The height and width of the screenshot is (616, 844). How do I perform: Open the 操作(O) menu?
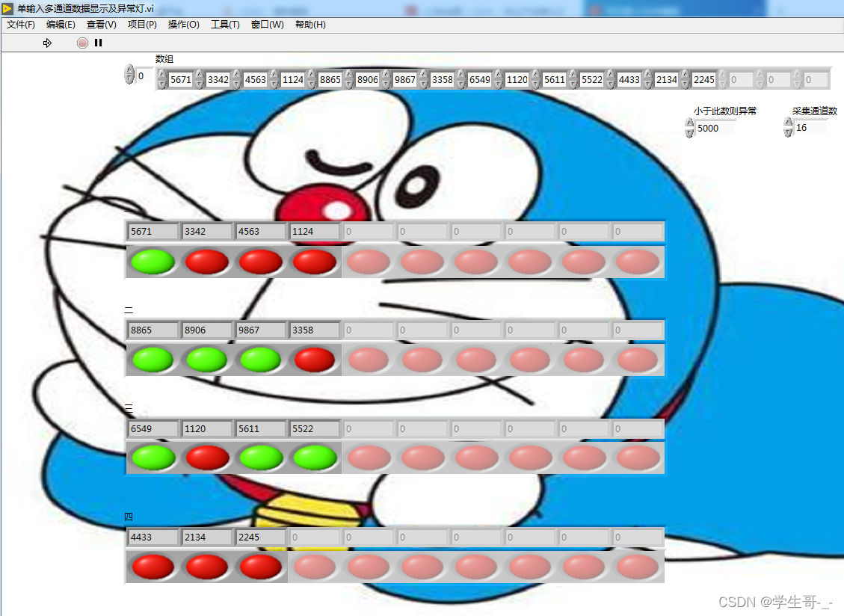(184, 24)
